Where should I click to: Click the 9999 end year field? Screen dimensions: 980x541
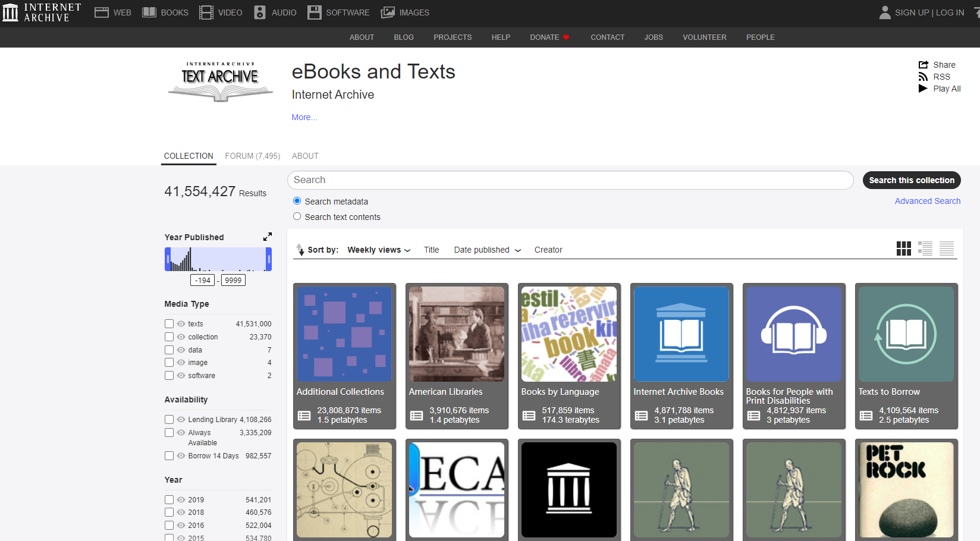(233, 280)
